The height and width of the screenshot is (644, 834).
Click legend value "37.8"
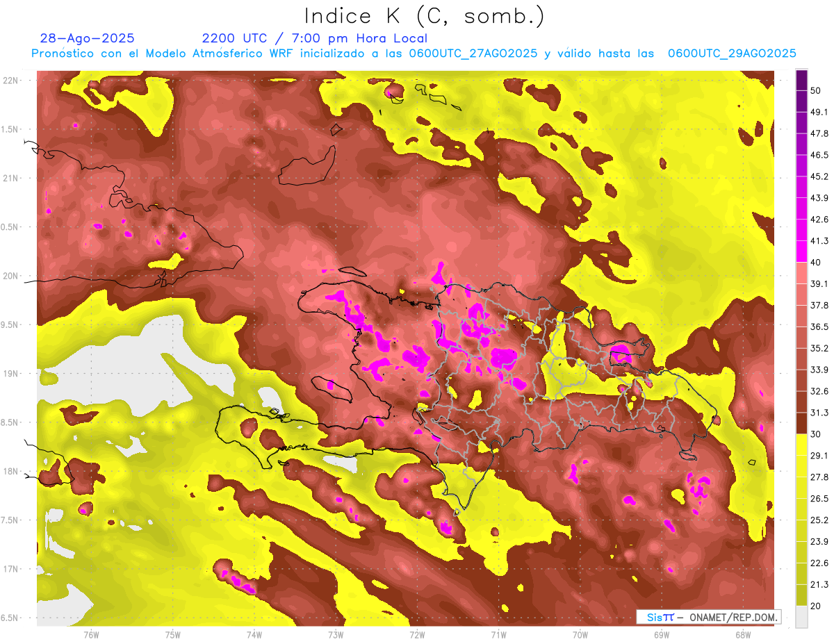[819, 305]
